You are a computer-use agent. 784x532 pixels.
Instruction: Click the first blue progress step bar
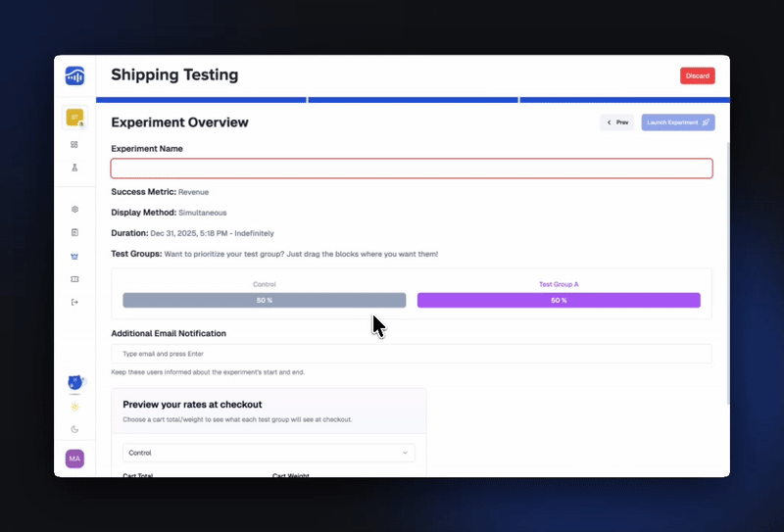point(201,100)
